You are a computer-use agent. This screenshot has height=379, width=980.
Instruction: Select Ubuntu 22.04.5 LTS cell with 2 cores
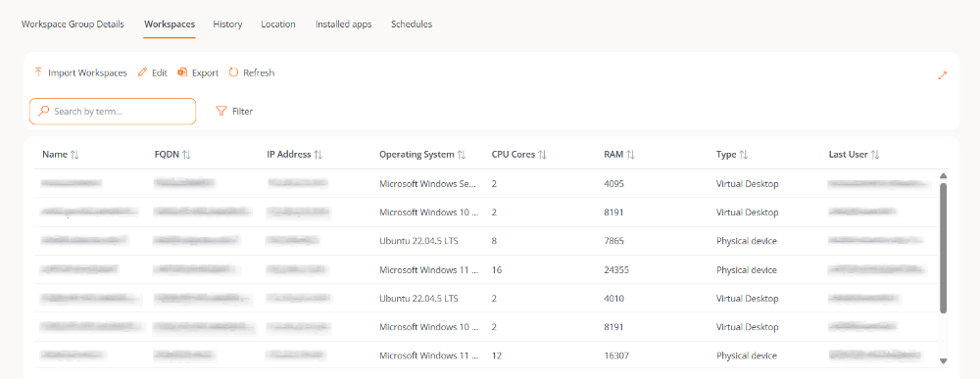click(x=418, y=299)
